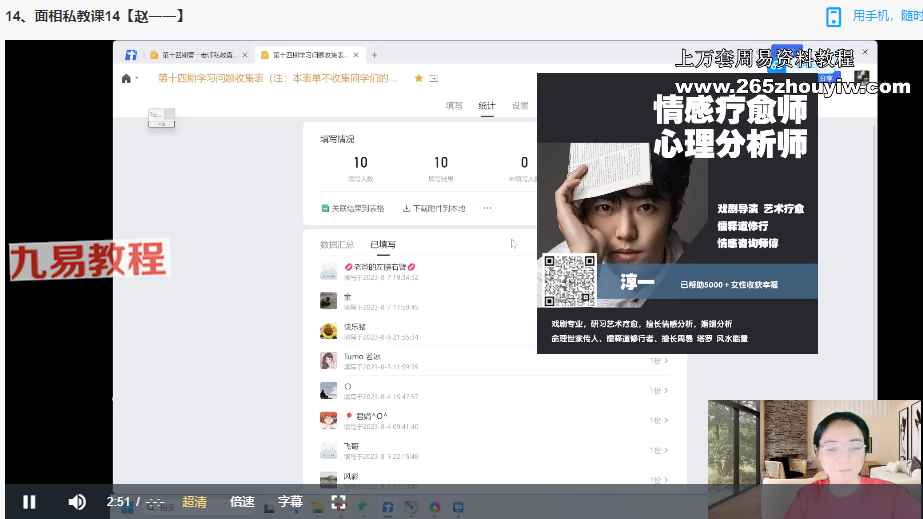The width and height of the screenshot is (923, 519).
Task: Enter fullscreen video mode
Action: click(x=339, y=502)
